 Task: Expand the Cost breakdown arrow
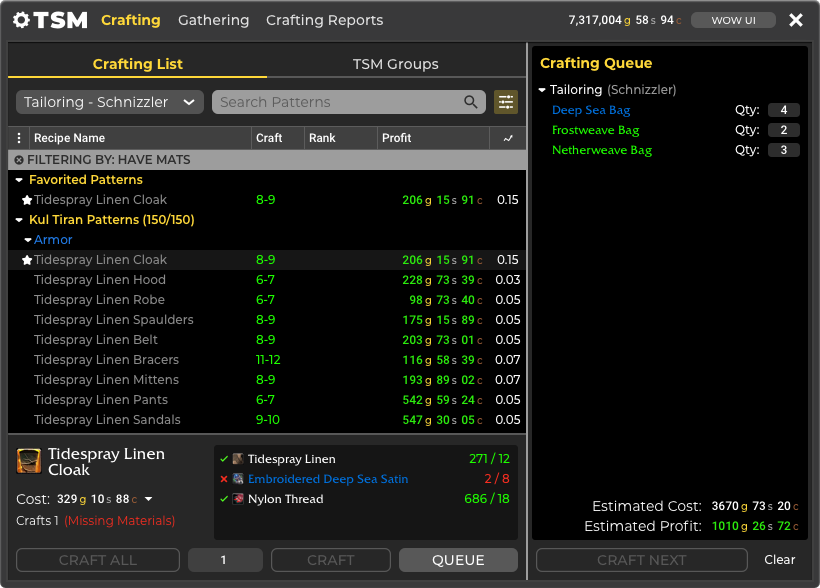tap(149, 499)
